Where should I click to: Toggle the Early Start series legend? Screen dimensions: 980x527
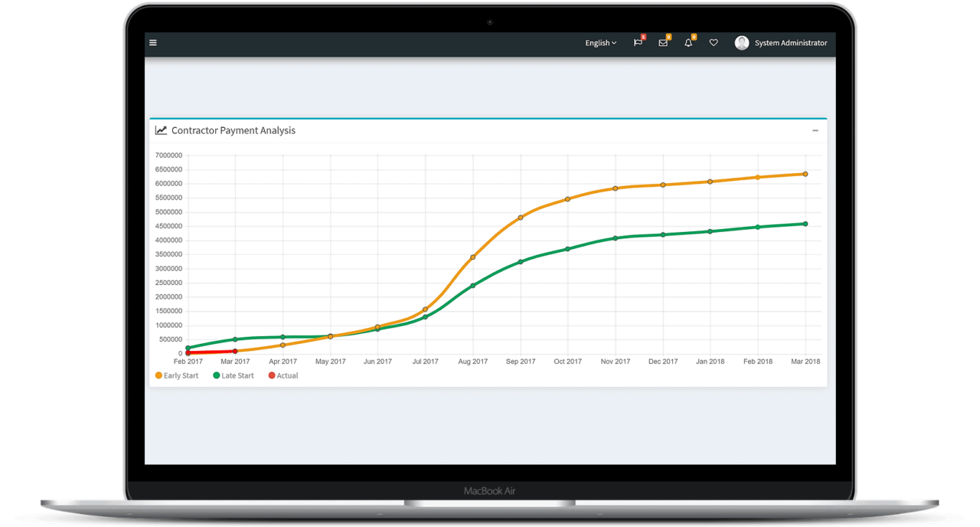coord(177,375)
